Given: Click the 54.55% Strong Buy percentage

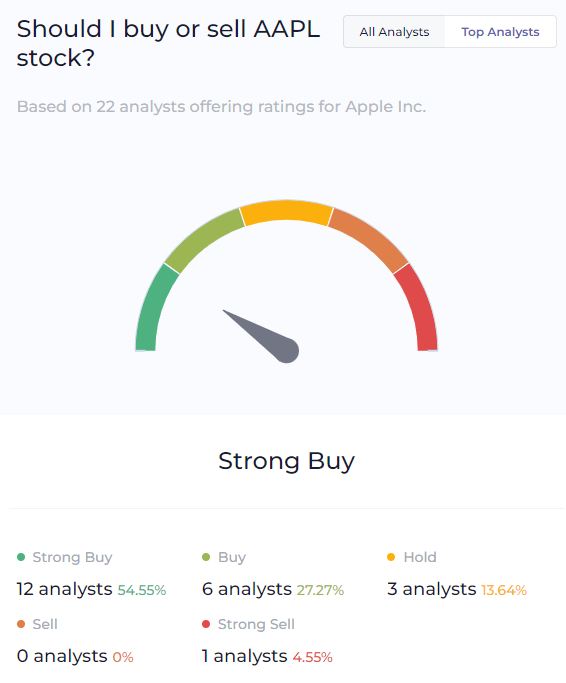Looking at the screenshot, I should (x=142, y=590).
